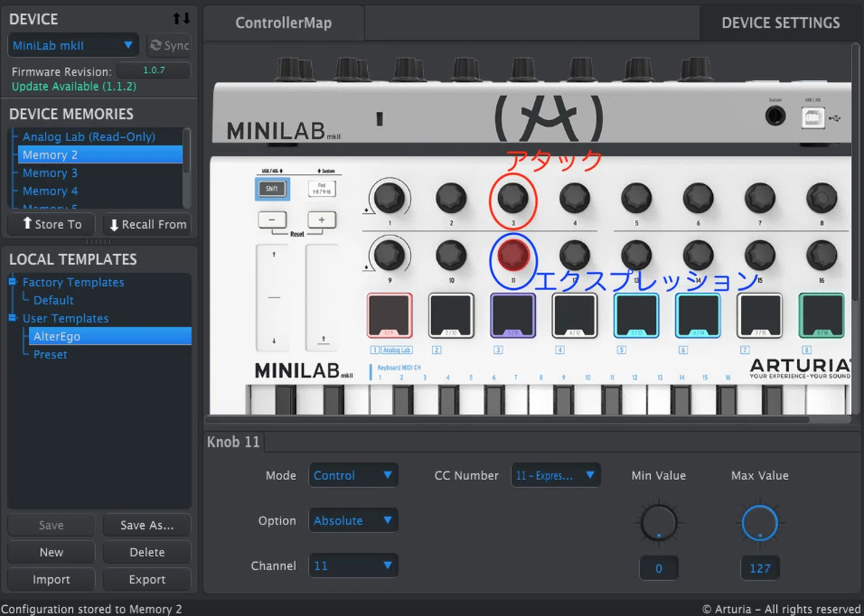Click the Export button
This screenshot has width=864, height=616.
pos(147,580)
